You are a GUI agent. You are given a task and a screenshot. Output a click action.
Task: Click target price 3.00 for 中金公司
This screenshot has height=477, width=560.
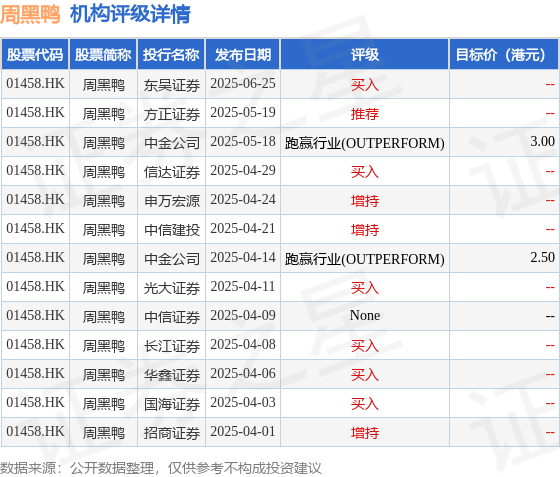pyautogui.click(x=542, y=141)
